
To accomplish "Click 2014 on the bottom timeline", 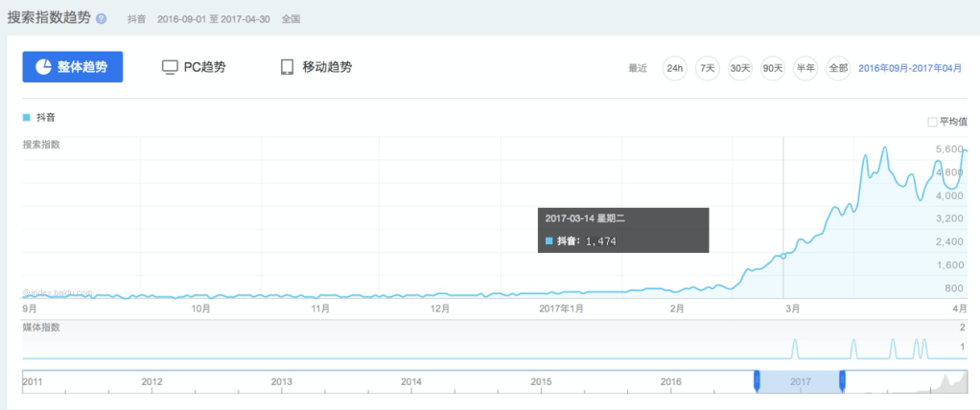I will 411,381.
